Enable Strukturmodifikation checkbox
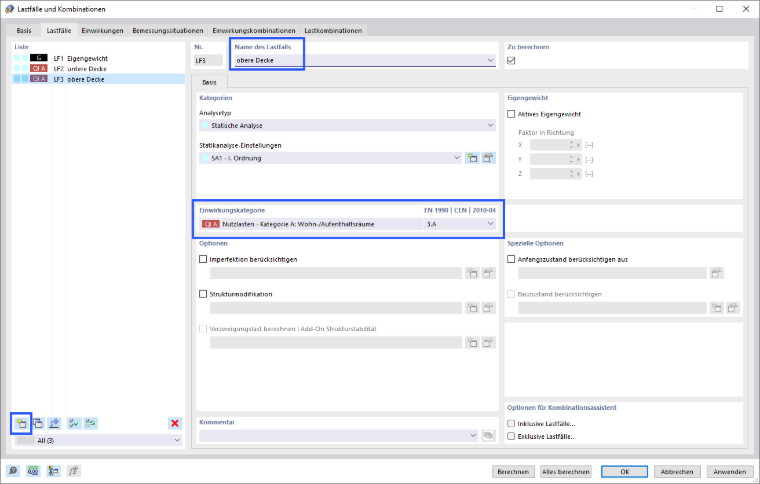This screenshot has width=760, height=484. pyautogui.click(x=203, y=294)
